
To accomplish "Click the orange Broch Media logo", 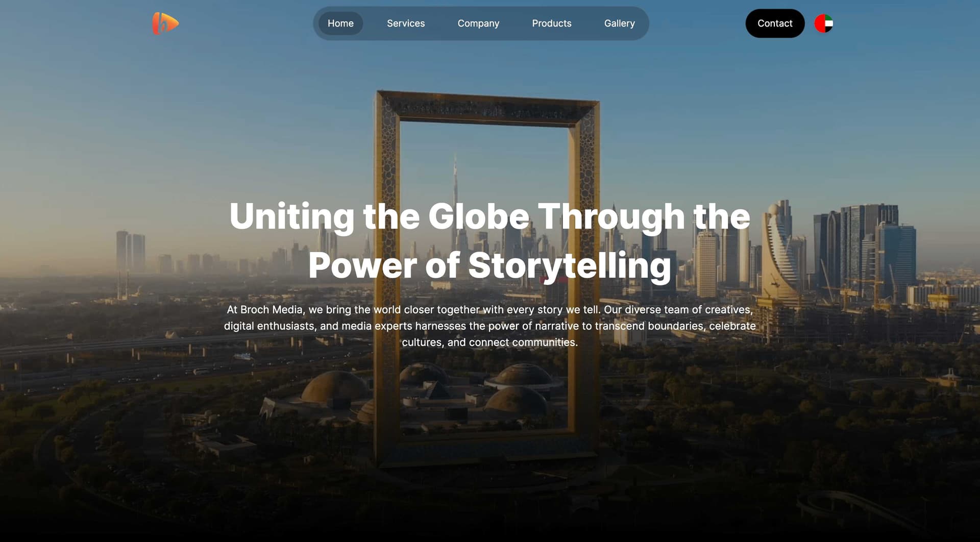I will pyautogui.click(x=165, y=23).
